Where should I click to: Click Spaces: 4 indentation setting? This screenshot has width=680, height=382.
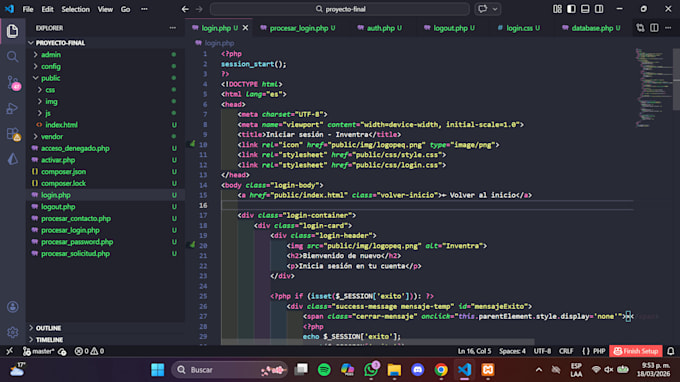pyautogui.click(x=512, y=351)
